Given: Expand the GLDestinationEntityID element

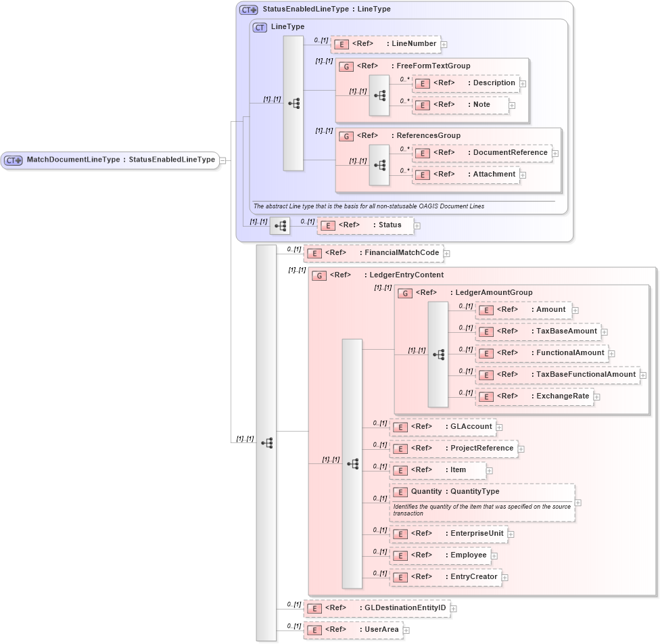Looking at the screenshot, I should (454, 608).
